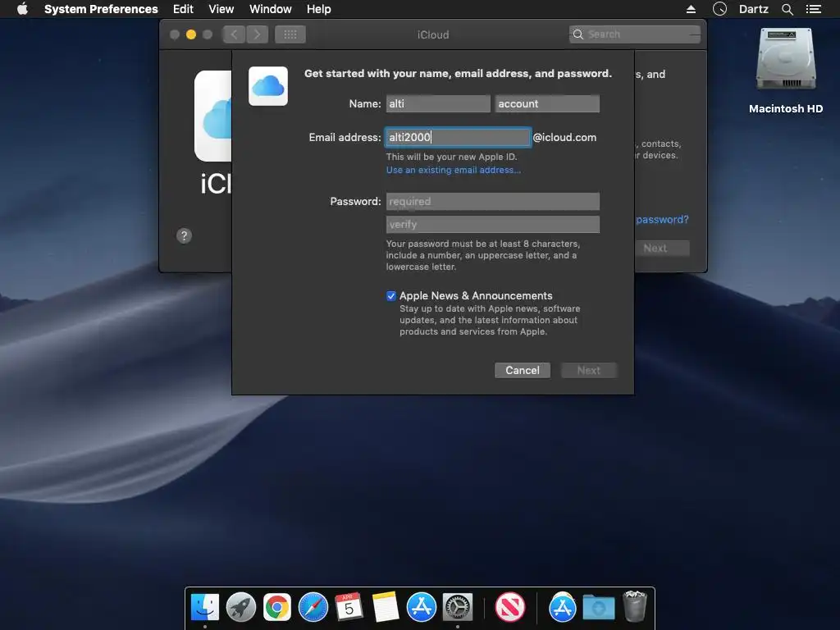This screenshot has width=840, height=630.
Task: Open Finder from the Dock
Action: pyautogui.click(x=204, y=608)
